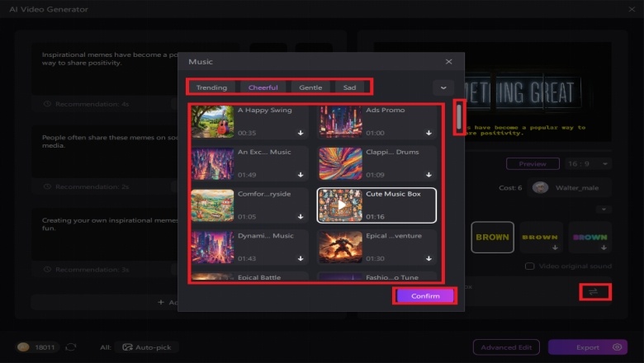This screenshot has height=363, width=644.
Task: Select the Gentle music tab
Action: pyautogui.click(x=310, y=87)
